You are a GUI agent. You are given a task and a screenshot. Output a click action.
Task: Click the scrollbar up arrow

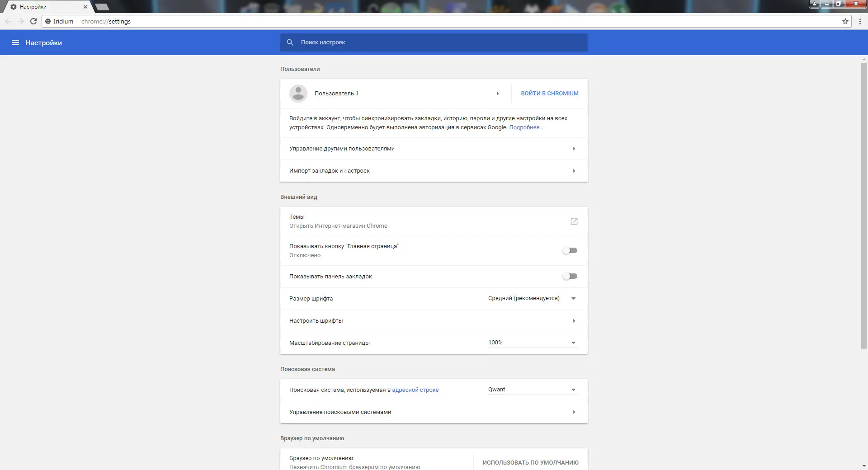point(864,59)
